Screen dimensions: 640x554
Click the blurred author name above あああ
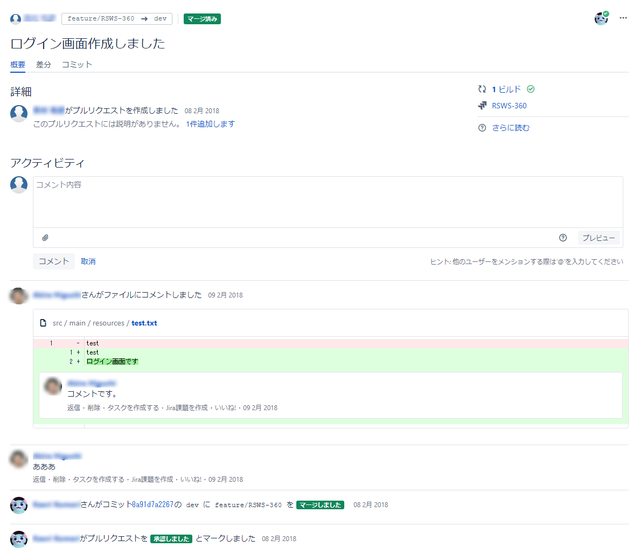point(57,456)
